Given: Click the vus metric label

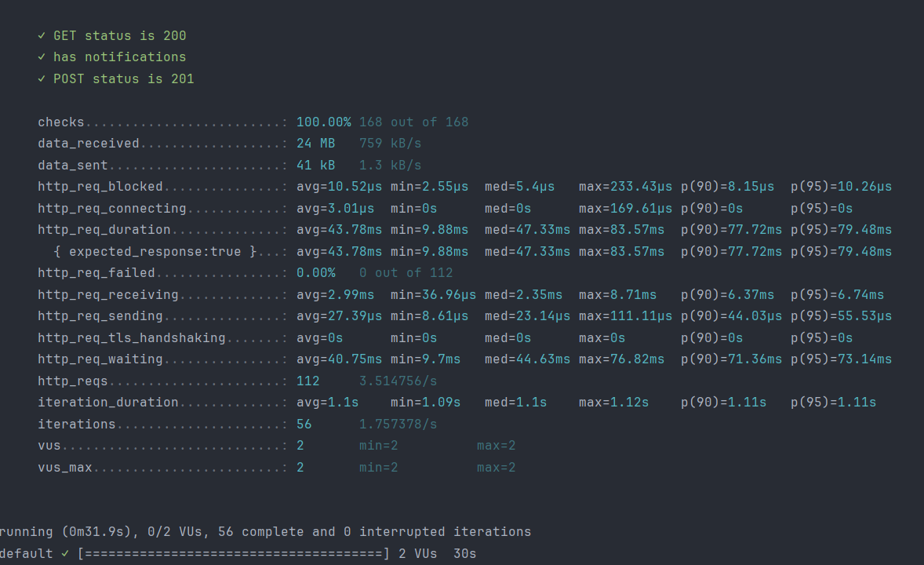Looking at the screenshot, I should pyautogui.click(x=49, y=446).
